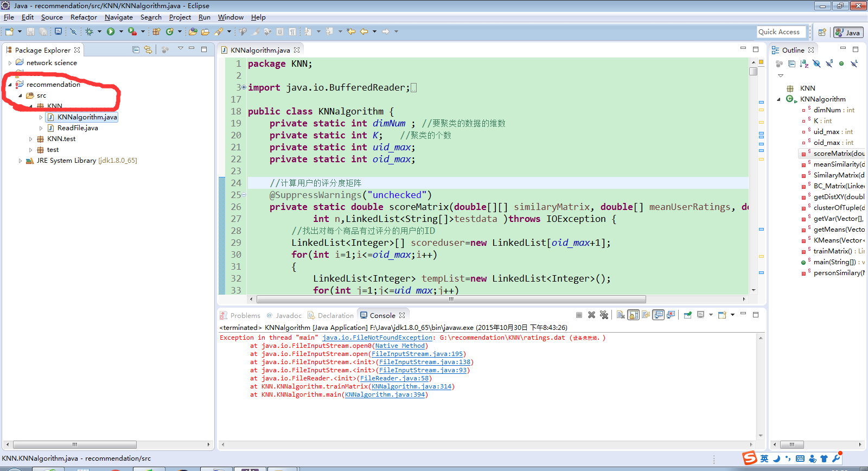Expand JRE System Library node
Image resolution: width=868 pixels, height=471 pixels.
[20, 161]
